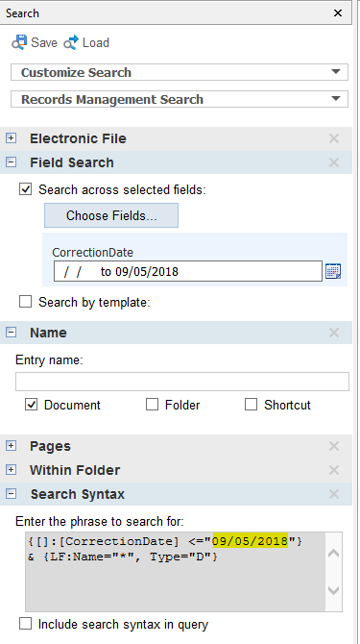Check the Folder entry type
This screenshot has width=360, height=644.
152,405
